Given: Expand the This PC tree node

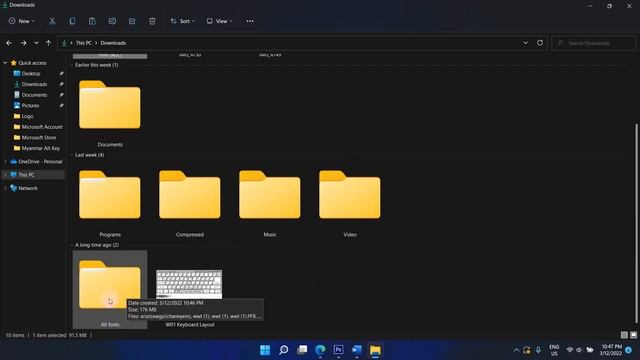Looking at the screenshot, I should point(5,175).
